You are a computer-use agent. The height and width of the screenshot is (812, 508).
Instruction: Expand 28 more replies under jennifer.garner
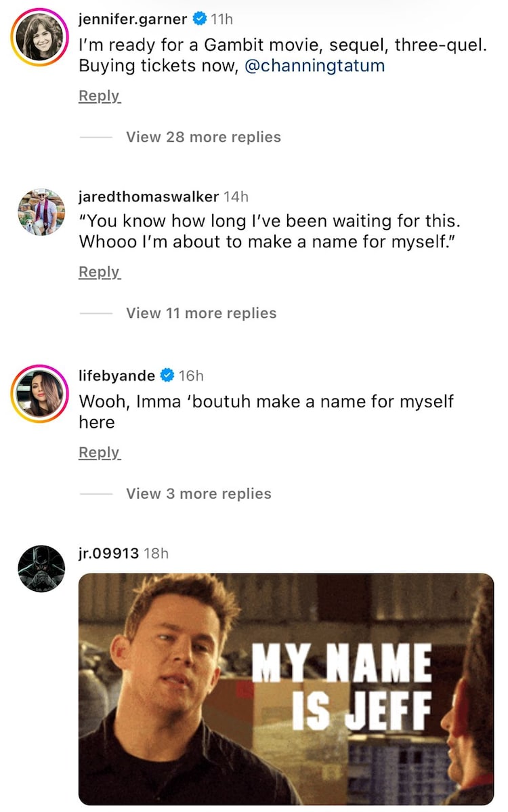(x=203, y=137)
